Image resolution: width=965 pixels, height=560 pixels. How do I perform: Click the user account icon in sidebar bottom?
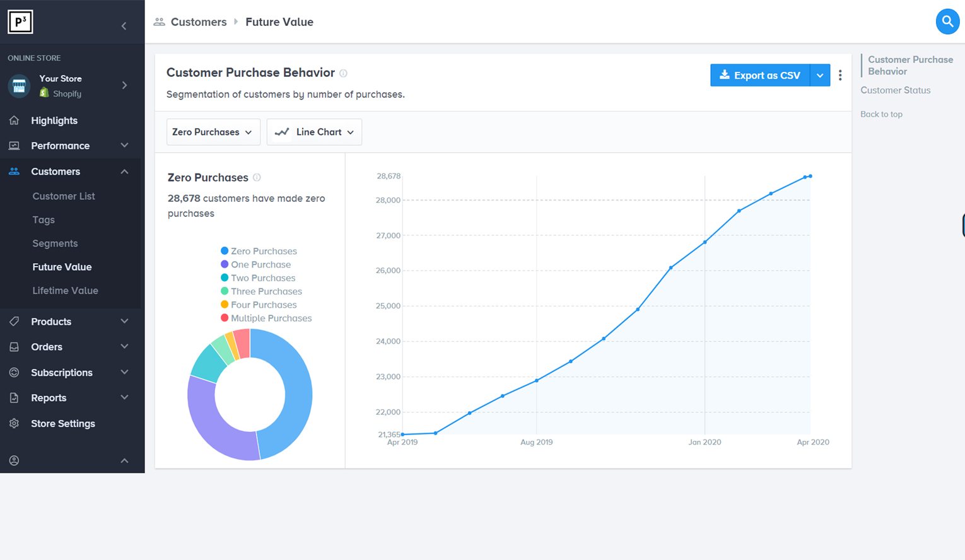[14, 461]
